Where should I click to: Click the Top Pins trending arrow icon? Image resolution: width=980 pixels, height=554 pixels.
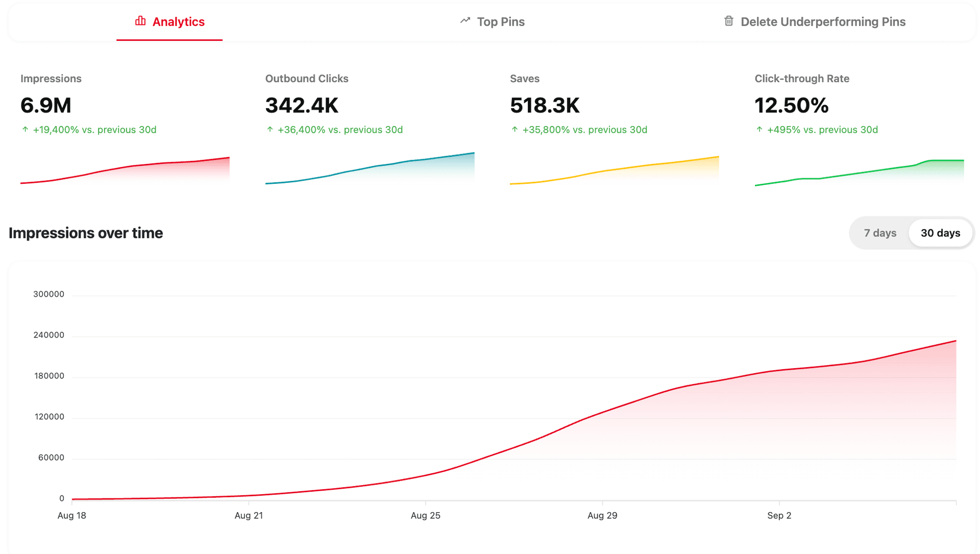coord(465,21)
